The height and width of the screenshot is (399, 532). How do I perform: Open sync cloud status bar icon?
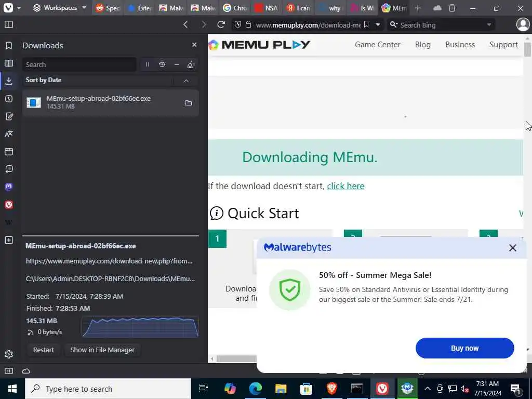pos(26,371)
